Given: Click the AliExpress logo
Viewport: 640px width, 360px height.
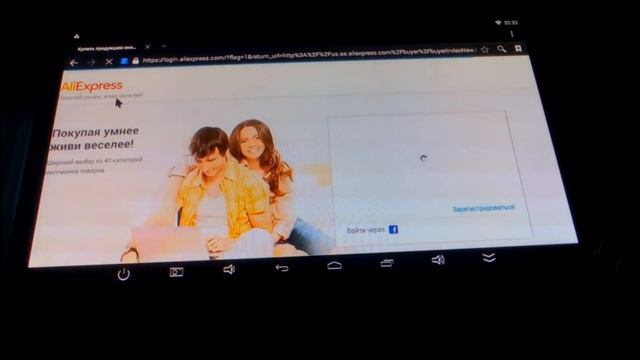Looking at the screenshot, I should click(92, 86).
